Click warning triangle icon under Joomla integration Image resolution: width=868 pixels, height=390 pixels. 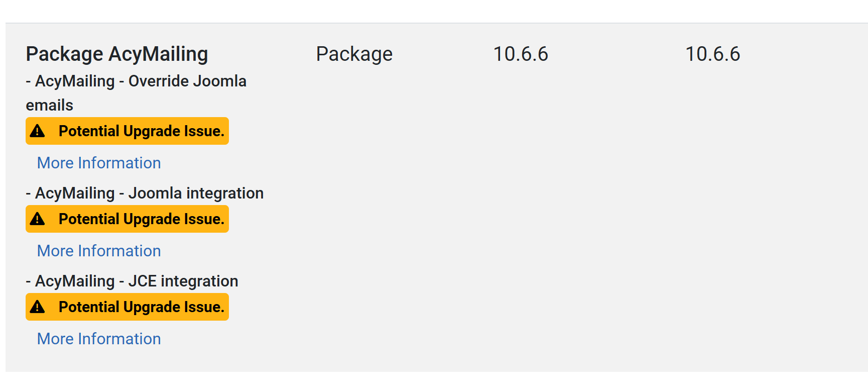pos(38,219)
